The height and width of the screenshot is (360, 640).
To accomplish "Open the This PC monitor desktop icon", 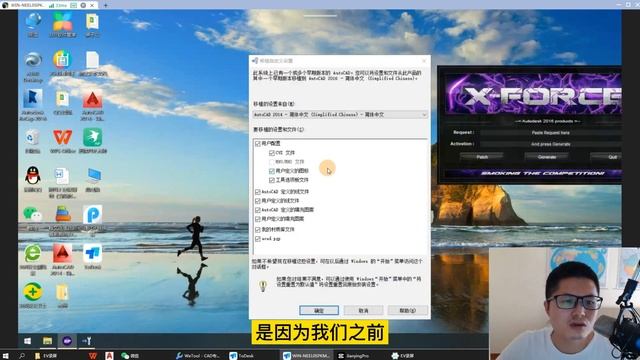I will pyautogui.click(x=94, y=176).
